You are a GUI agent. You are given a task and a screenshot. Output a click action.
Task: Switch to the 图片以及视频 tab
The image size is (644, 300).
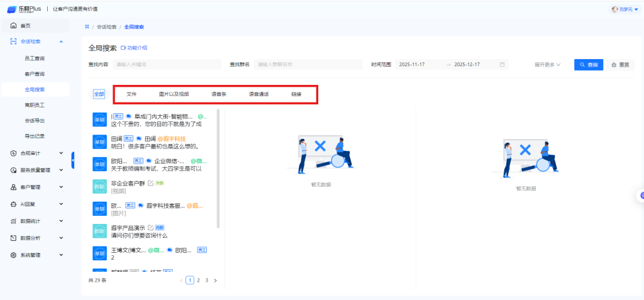(x=174, y=94)
